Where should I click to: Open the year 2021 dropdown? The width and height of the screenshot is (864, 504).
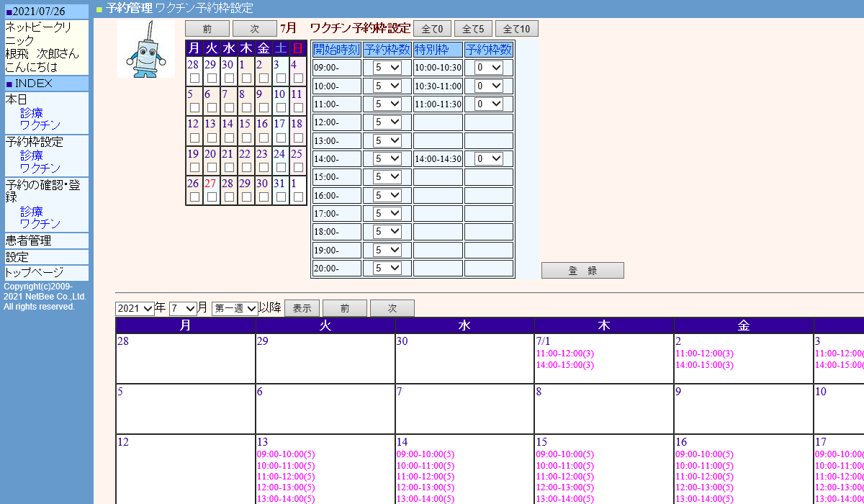pos(135,308)
